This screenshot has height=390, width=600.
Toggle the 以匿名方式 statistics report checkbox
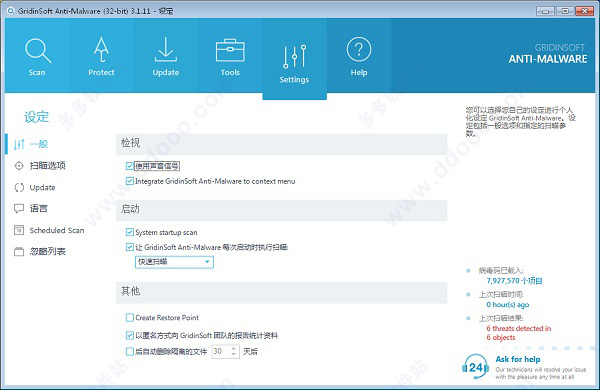[x=130, y=336]
